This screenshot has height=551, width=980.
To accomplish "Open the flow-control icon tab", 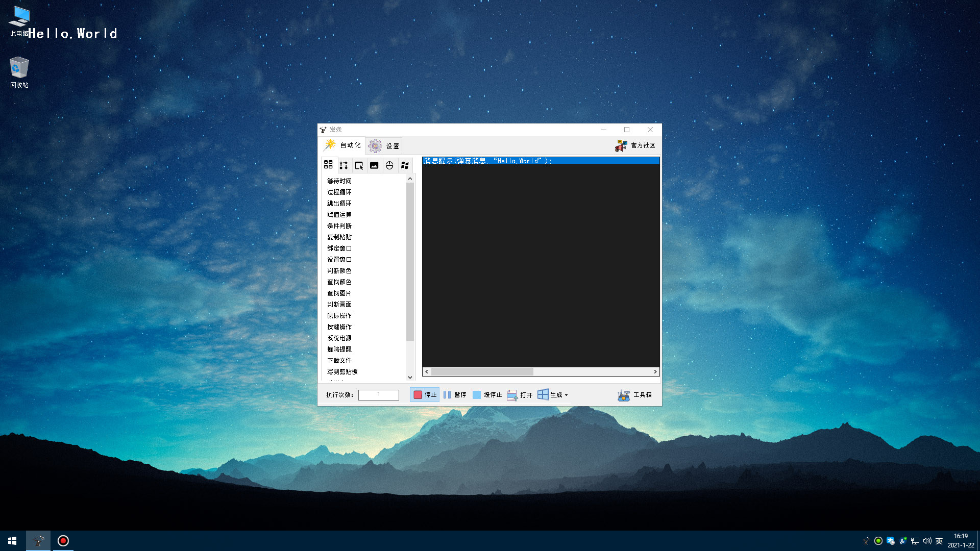I will point(344,165).
